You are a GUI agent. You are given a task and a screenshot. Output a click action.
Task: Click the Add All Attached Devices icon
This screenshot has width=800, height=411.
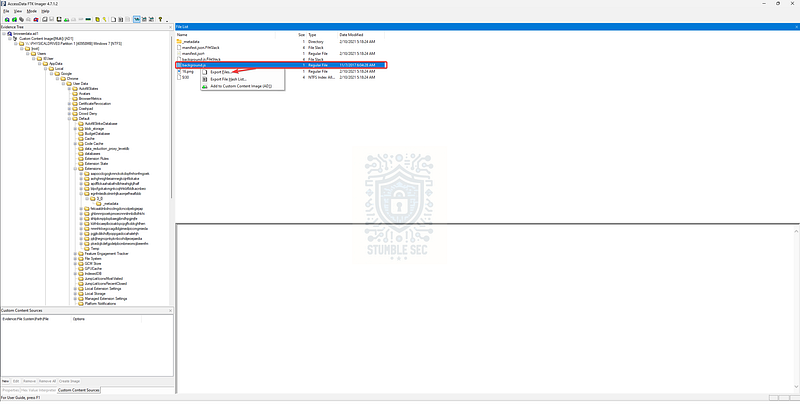[14, 19]
